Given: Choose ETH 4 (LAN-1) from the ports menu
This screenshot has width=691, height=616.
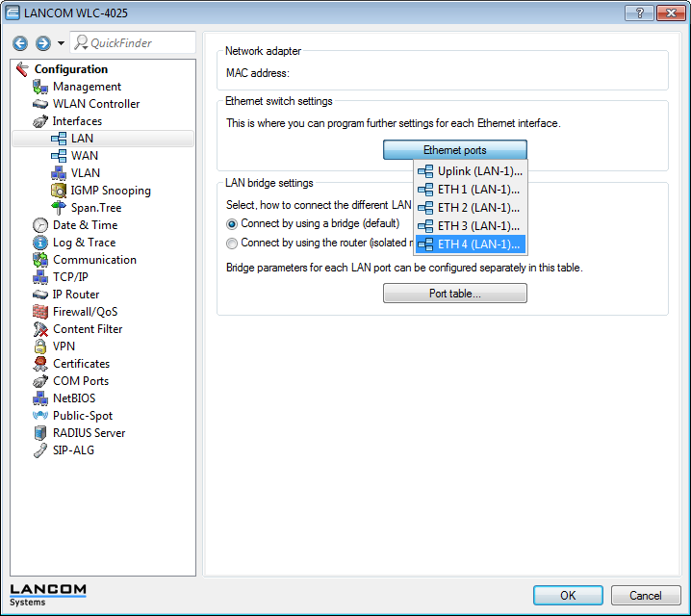Looking at the screenshot, I should (x=470, y=244).
